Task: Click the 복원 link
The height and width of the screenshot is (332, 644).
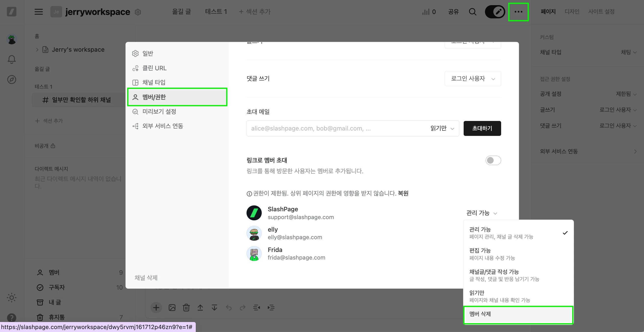Action: tap(403, 193)
